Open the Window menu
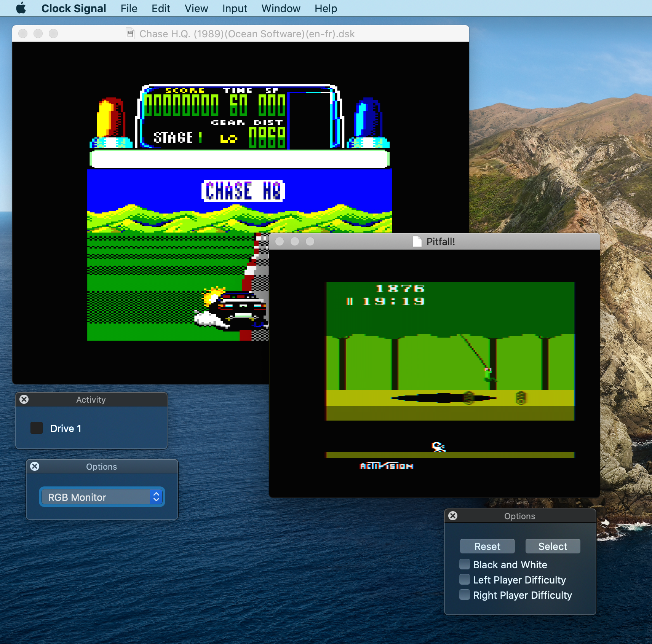Viewport: 652px width, 644px height. (281, 8)
